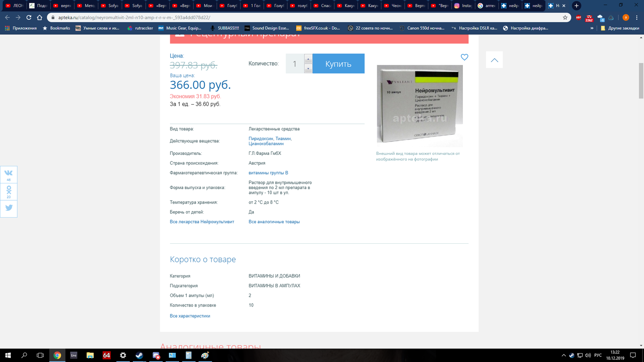This screenshot has width=644, height=362.
Task: Open Все аналогичные товары link
Action: 274,222
